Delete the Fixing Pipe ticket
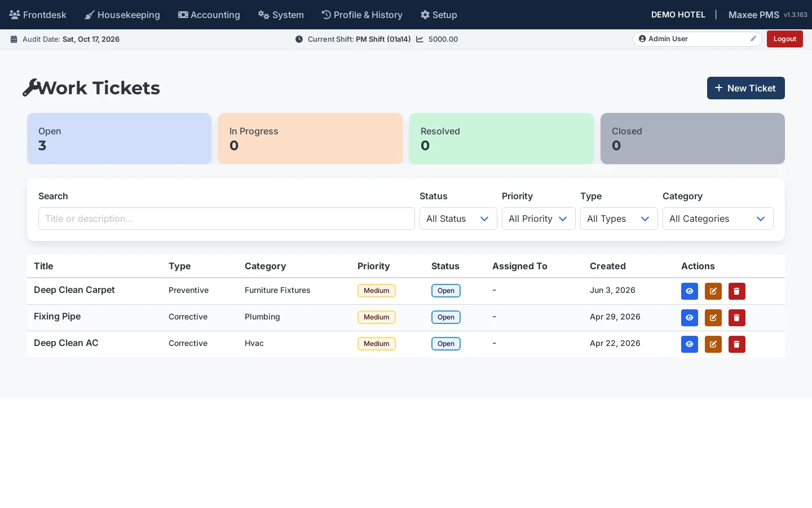 pyautogui.click(x=737, y=318)
